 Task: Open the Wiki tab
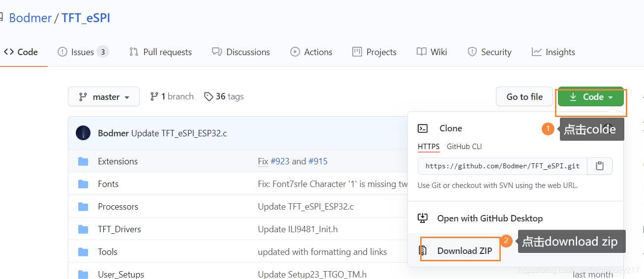pyautogui.click(x=431, y=52)
